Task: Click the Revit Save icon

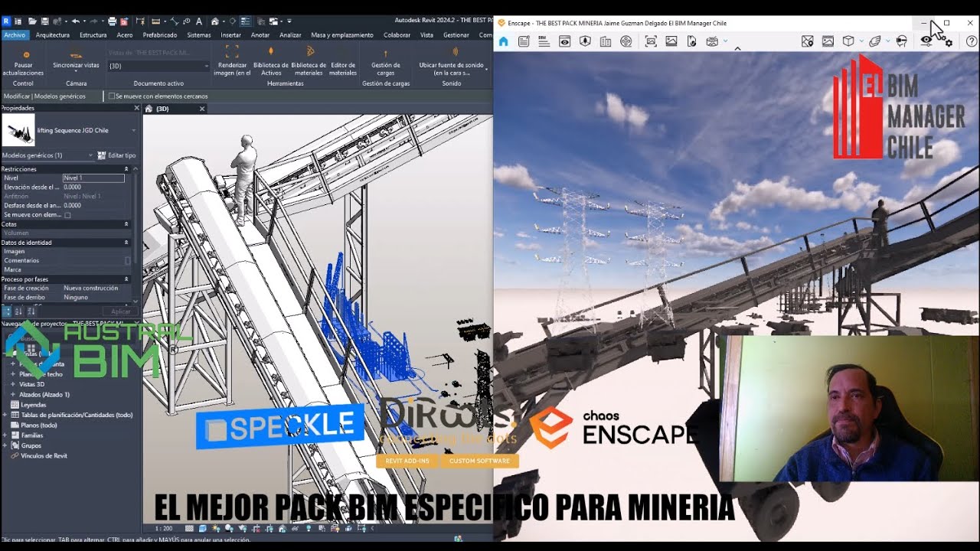Action: click(45, 21)
